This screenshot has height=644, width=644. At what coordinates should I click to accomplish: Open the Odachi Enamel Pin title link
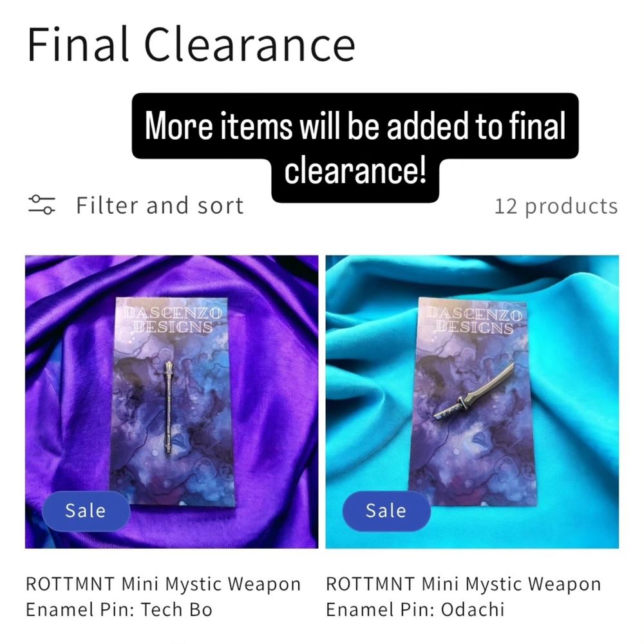[x=464, y=596]
